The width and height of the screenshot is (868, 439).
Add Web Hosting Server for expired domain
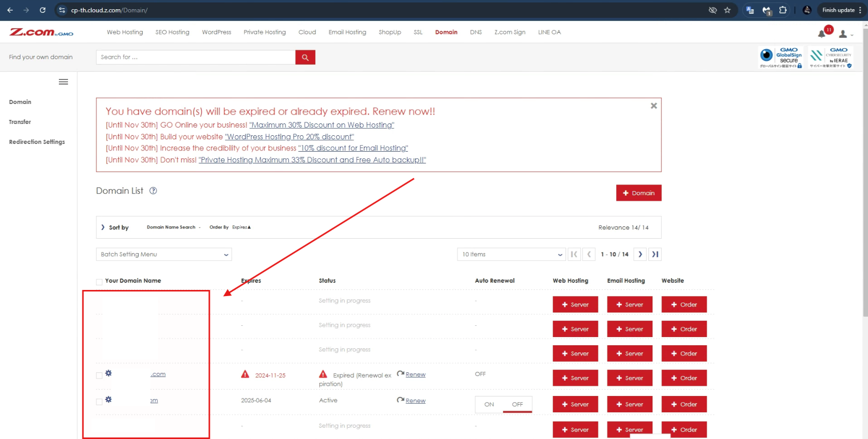[x=575, y=378]
